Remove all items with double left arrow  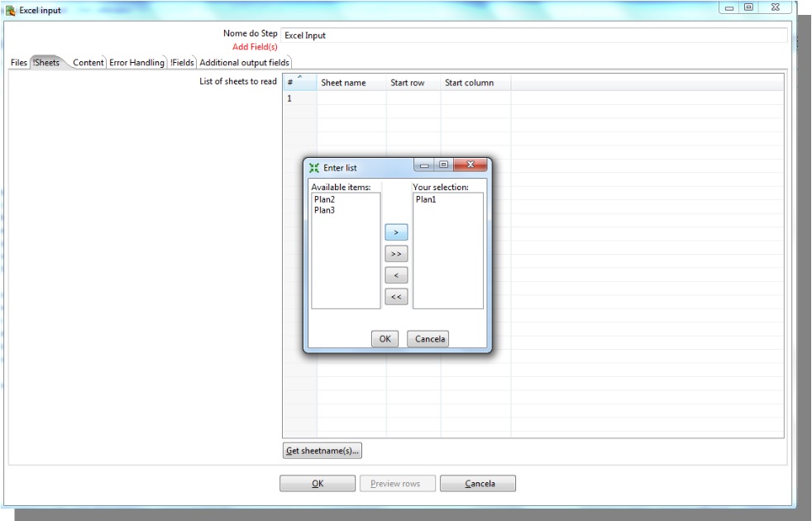pos(396,297)
